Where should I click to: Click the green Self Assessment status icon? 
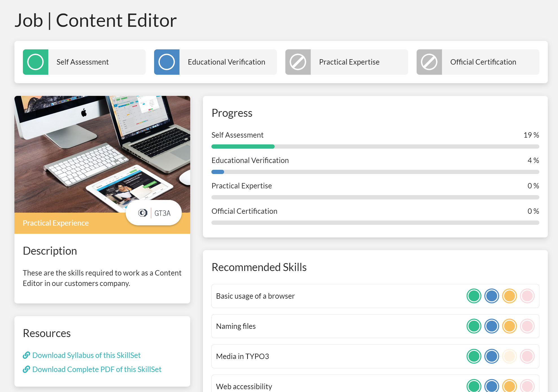click(36, 61)
